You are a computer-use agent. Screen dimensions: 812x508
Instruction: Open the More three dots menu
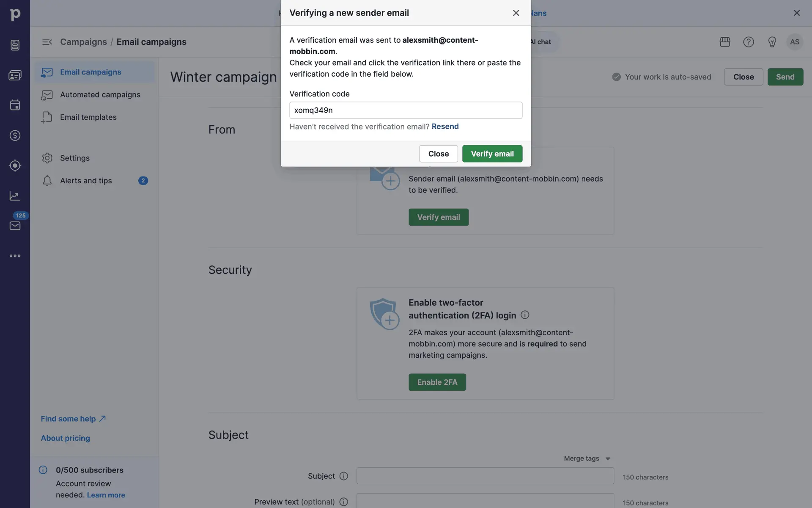tap(15, 256)
